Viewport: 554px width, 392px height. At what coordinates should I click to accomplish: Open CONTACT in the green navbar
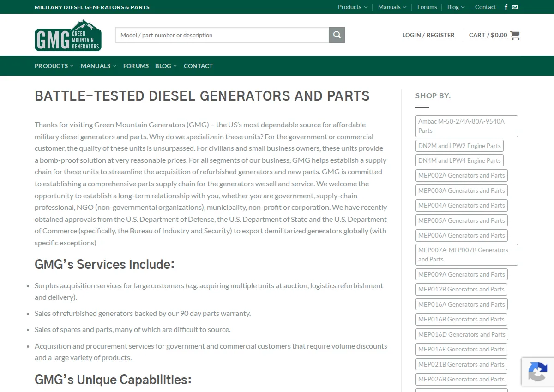pos(198,66)
